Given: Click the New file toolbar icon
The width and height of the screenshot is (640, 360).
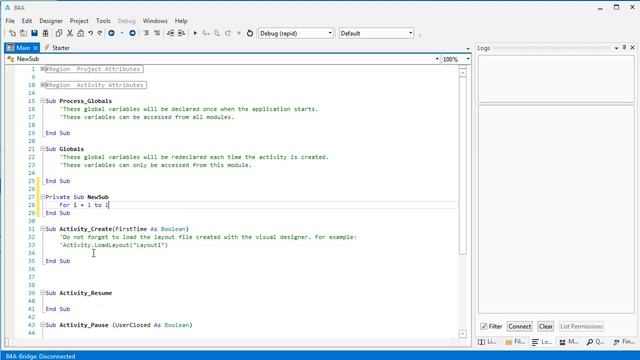Looking at the screenshot, I should click(x=12, y=33).
